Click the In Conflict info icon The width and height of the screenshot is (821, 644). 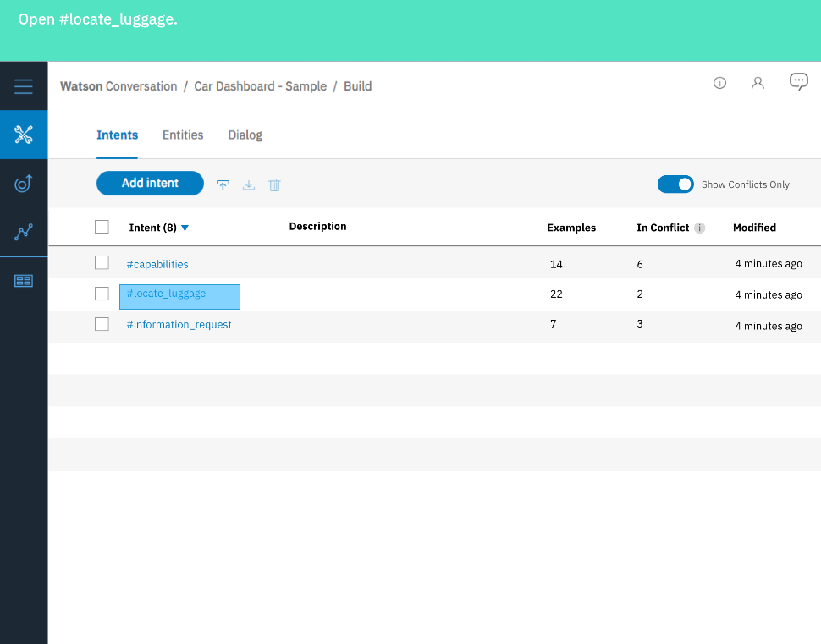(699, 228)
